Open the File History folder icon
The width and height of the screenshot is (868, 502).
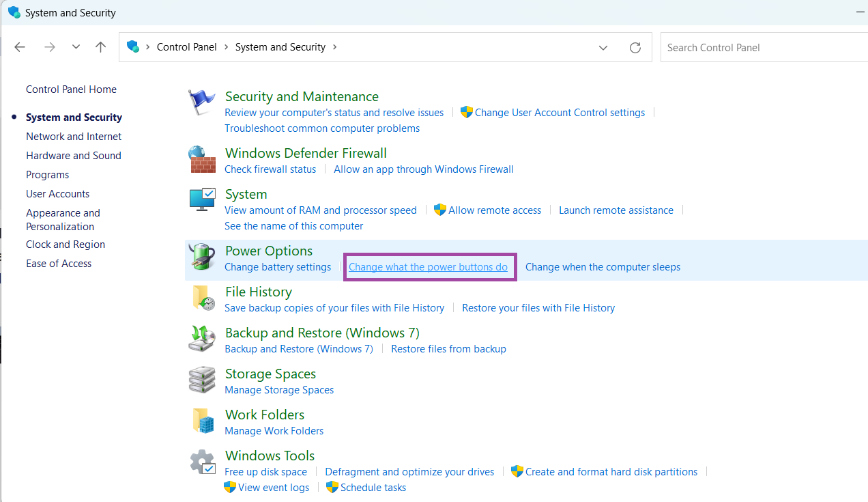tap(202, 298)
